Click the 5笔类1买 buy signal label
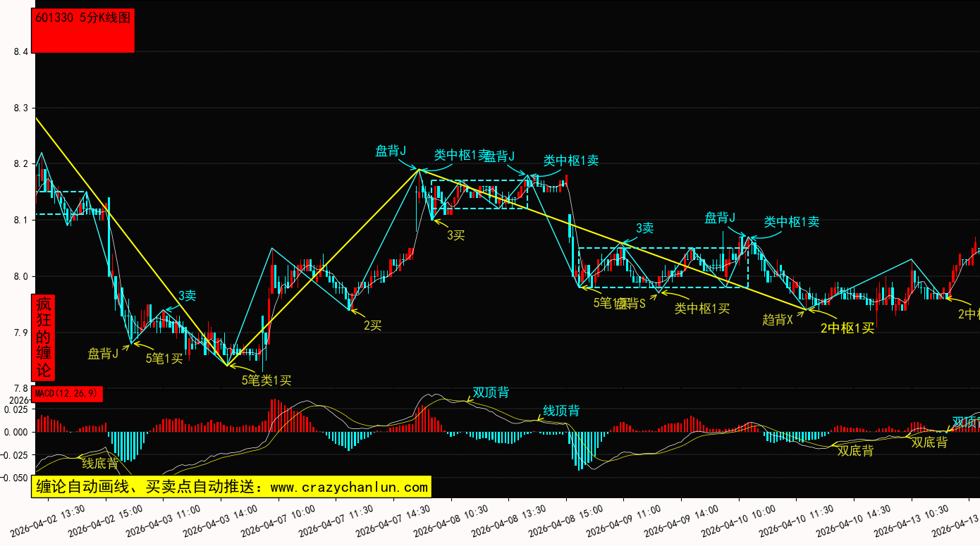Image resolution: width=980 pixels, height=546 pixels. click(x=266, y=380)
